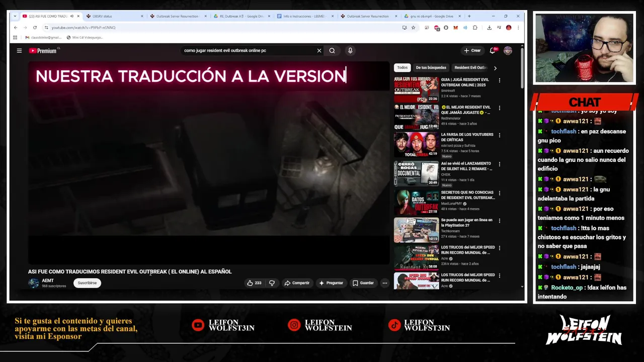644x362 pixels.
Task: Subscribe to the AEMT channel
Action: coord(87,283)
